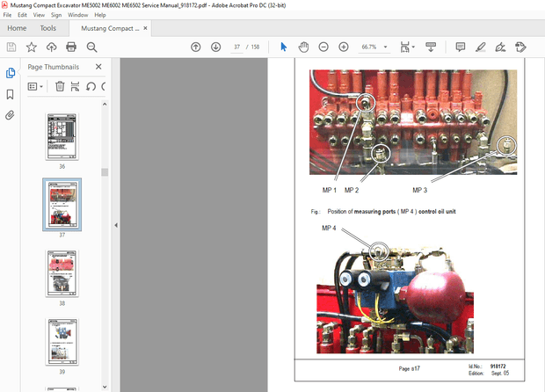Viewport: 545px width, 392px height.
Task: Choose the Selection arrow tool
Action: [284, 47]
